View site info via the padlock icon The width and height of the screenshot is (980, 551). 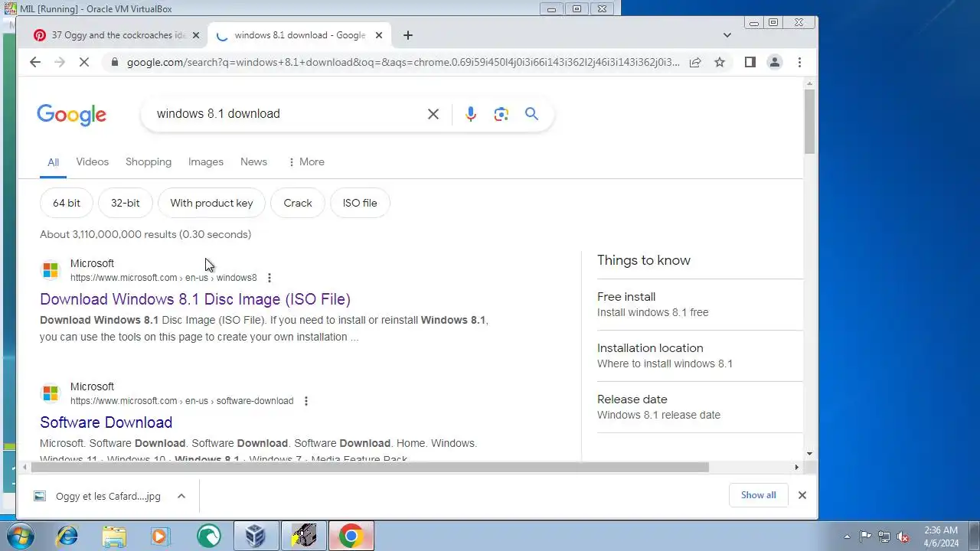[115, 62]
